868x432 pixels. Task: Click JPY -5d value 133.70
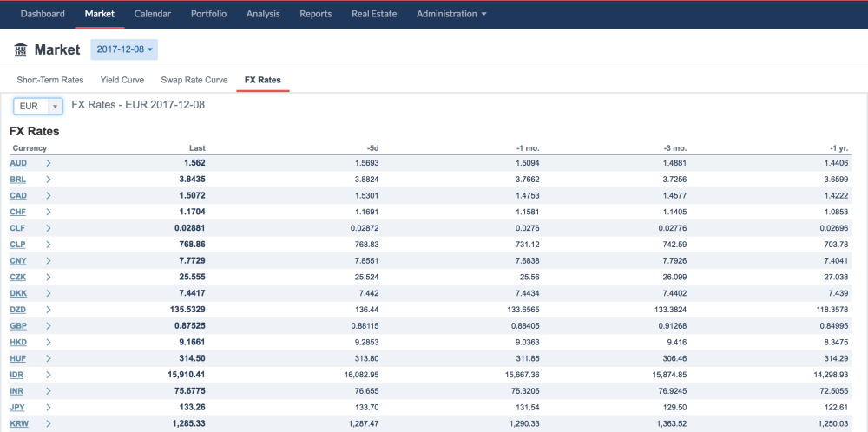coord(366,408)
